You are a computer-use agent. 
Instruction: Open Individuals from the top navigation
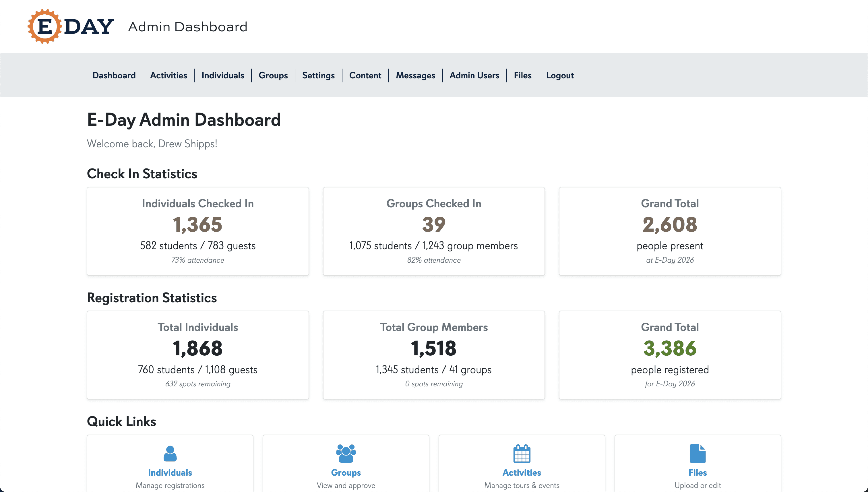tap(223, 75)
